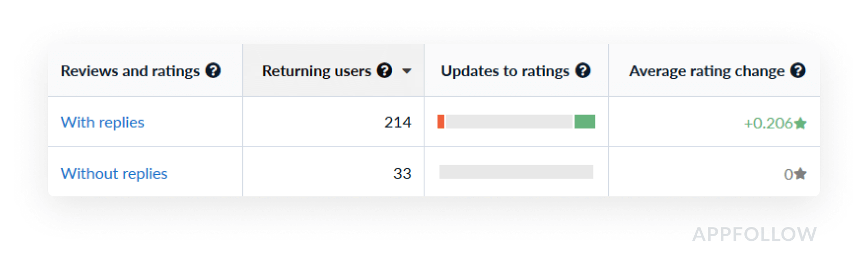The image size is (868, 272).
Task: Click the Without replies gray ratings bar
Action: tap(516, 172)
